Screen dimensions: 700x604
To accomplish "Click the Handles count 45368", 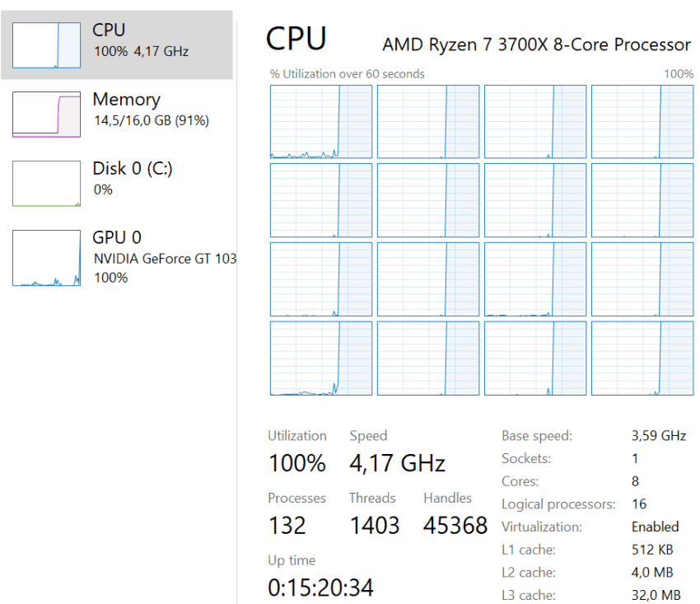I will 455,525.
